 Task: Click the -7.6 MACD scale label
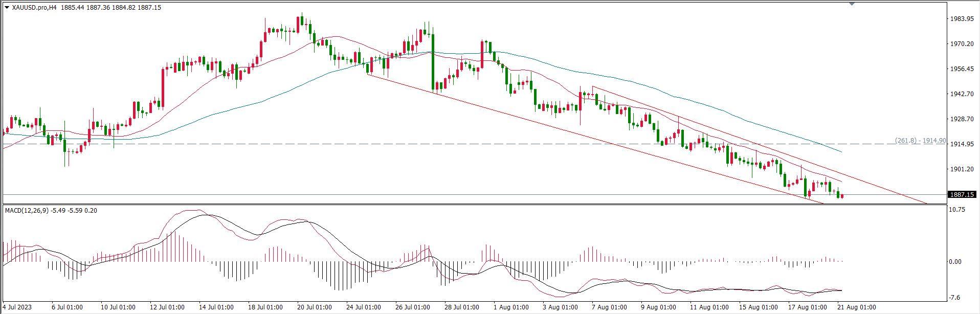click(955, 298)
